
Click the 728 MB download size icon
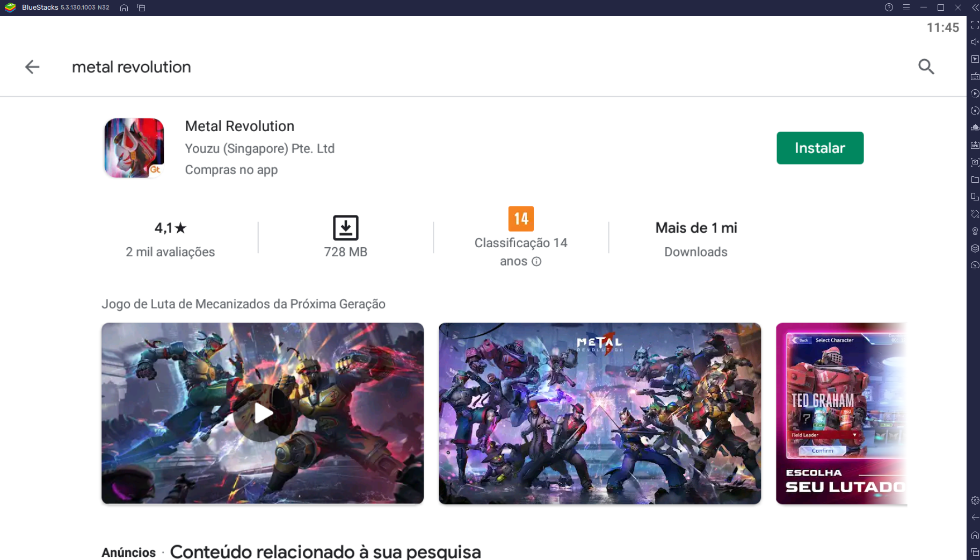(x=345, y=227)
